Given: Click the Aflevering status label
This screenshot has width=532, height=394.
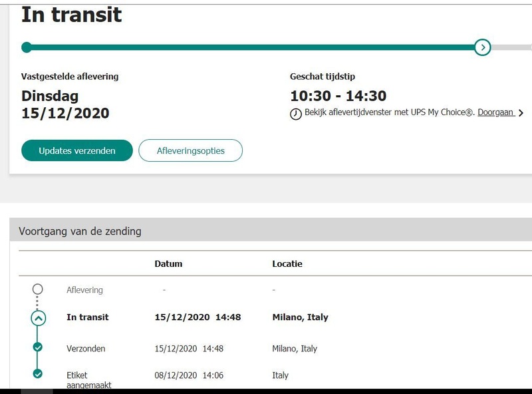Looking at the screenshot, I should pyautogui.click(x=84, y=290).
